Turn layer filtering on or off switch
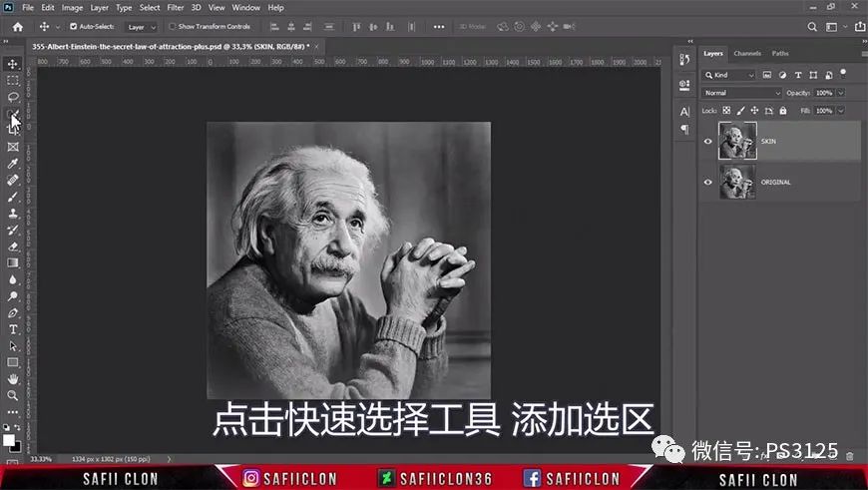 pos(843,73)
